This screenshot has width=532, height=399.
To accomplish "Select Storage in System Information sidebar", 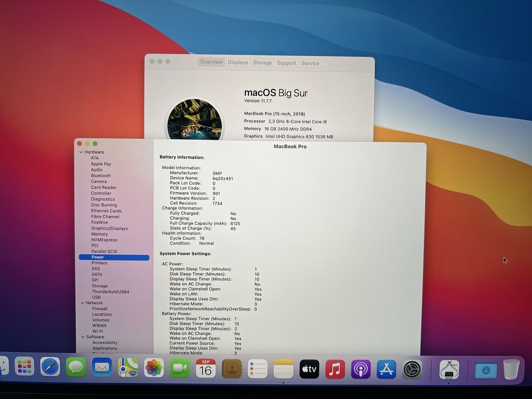I will tap(100, 286).
